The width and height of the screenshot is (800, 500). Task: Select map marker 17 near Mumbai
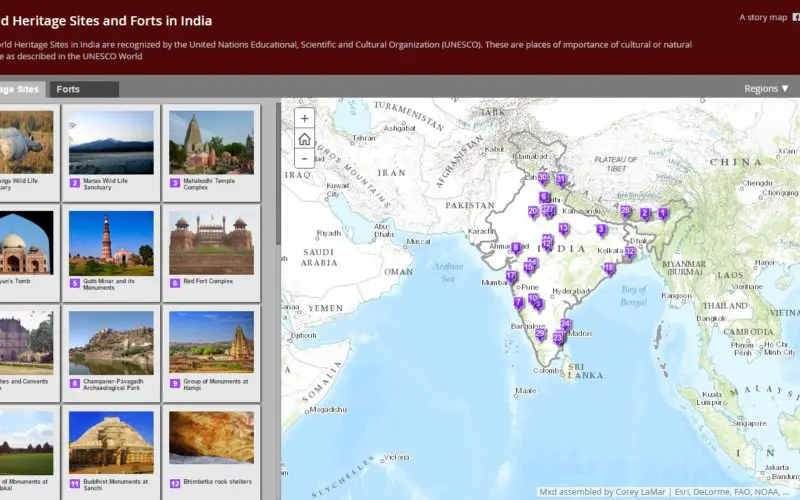(511, 277)
